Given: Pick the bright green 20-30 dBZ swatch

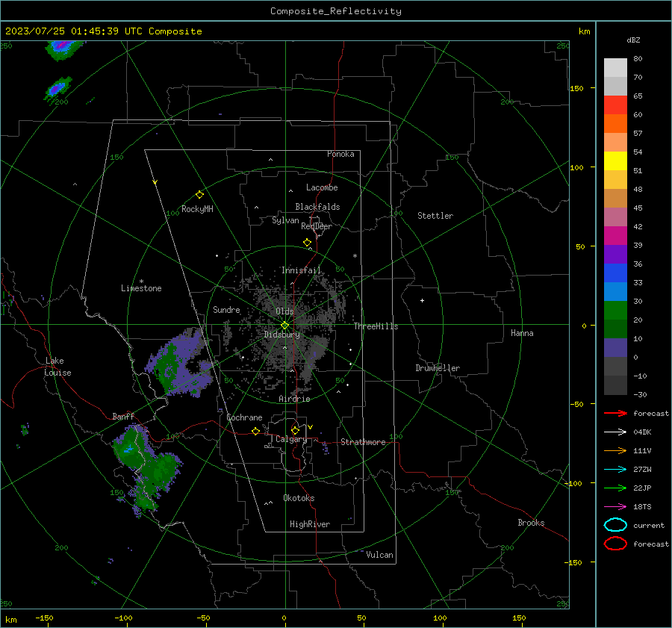Looking at the screenshot, I should (x=615, y=310).
